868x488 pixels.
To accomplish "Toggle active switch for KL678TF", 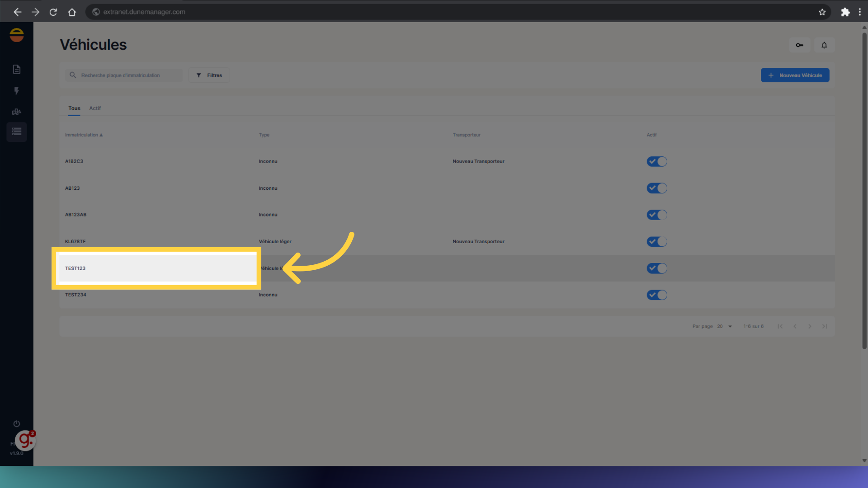I will tap(656, 242).
